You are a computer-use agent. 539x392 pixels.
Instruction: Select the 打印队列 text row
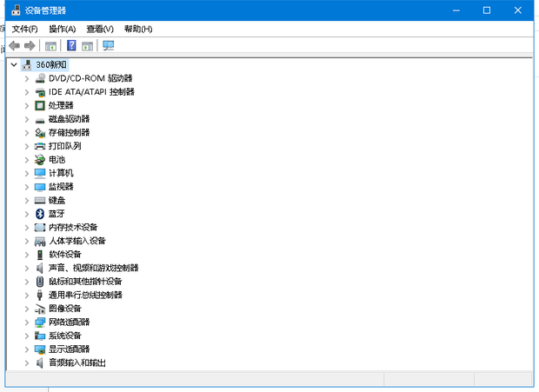65,146
